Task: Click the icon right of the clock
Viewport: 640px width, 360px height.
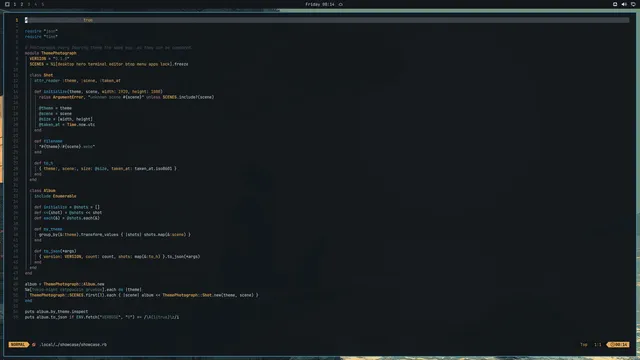Action: 340,4
